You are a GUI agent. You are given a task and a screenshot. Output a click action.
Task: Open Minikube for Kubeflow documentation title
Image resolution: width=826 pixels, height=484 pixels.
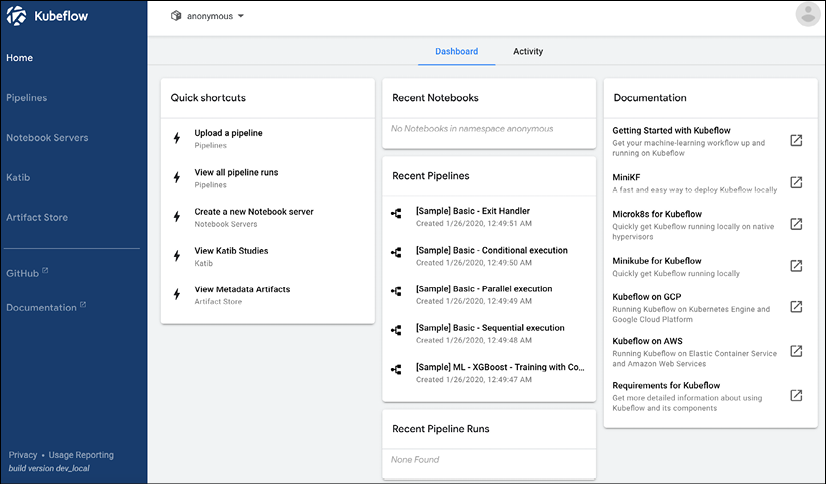(656, 261)
